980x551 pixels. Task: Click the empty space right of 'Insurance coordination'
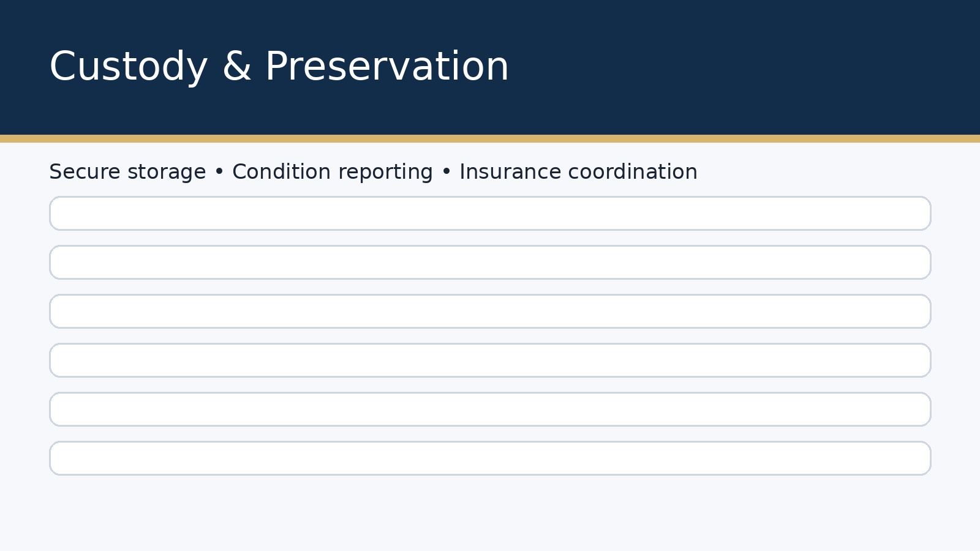(827, 172)
